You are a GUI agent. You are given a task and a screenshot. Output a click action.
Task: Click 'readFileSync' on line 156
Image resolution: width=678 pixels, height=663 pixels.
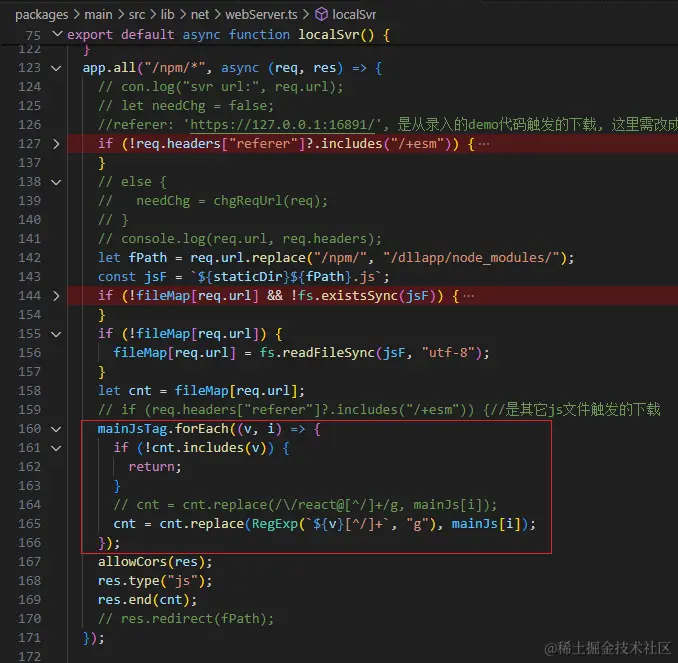tap(329, 353)
